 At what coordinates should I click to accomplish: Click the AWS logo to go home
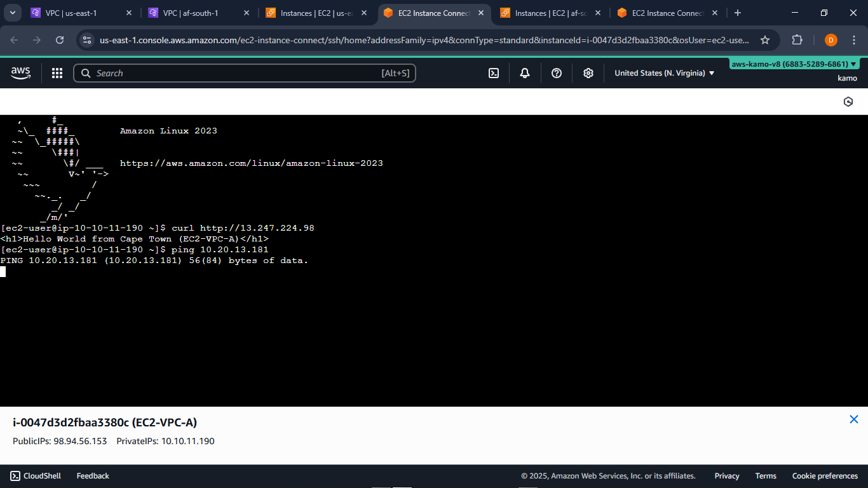[x=20, y=72]
